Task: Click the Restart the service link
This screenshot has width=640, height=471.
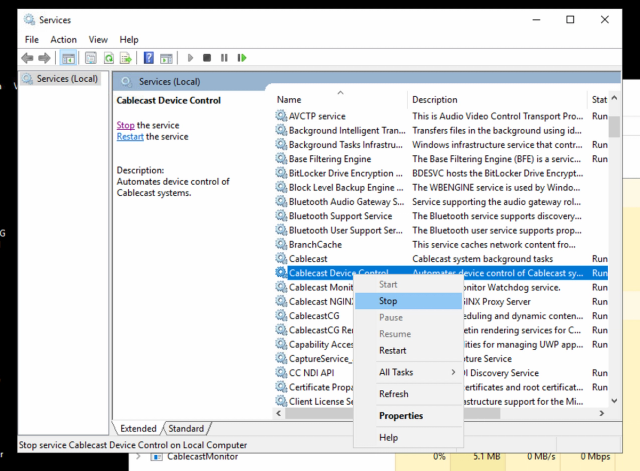Action: pyautogui.click(x=130, y=136)
